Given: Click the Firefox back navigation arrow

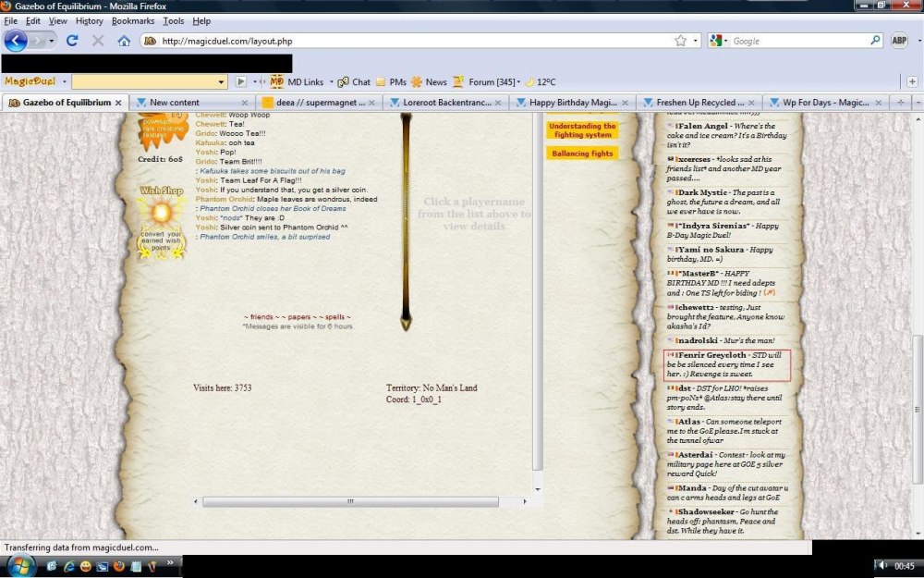Looking at the screenshot, I should click(x=16, y=41).
